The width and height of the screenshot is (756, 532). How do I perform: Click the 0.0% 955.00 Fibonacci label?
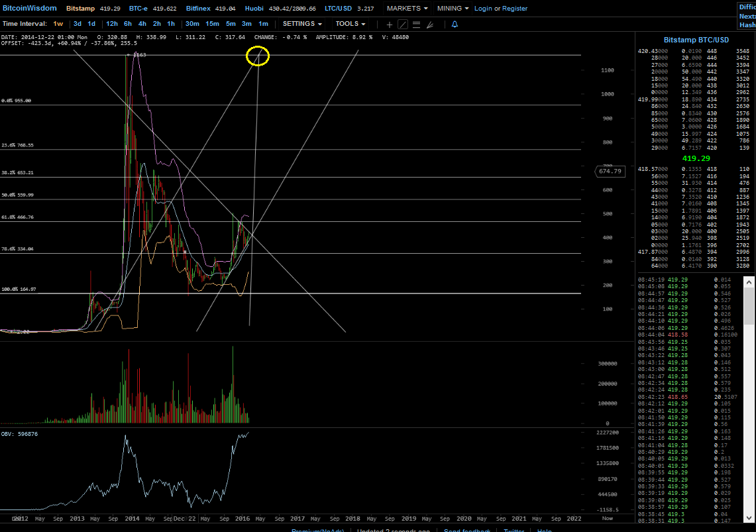click(17, 101)
